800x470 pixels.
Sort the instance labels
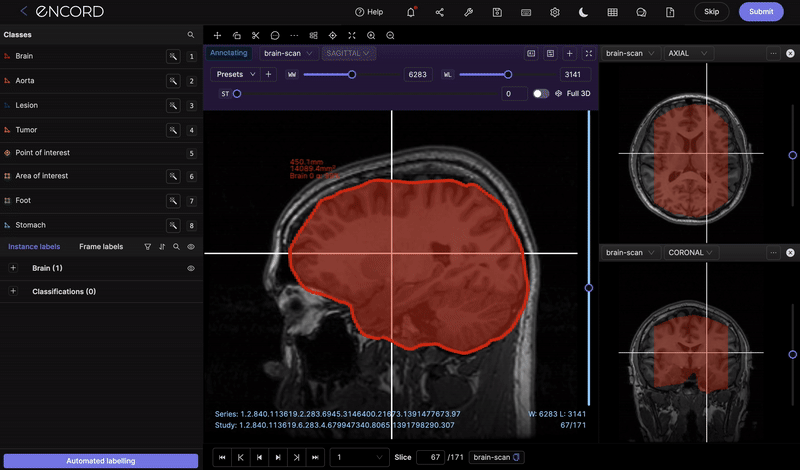(x=162, y=247)
